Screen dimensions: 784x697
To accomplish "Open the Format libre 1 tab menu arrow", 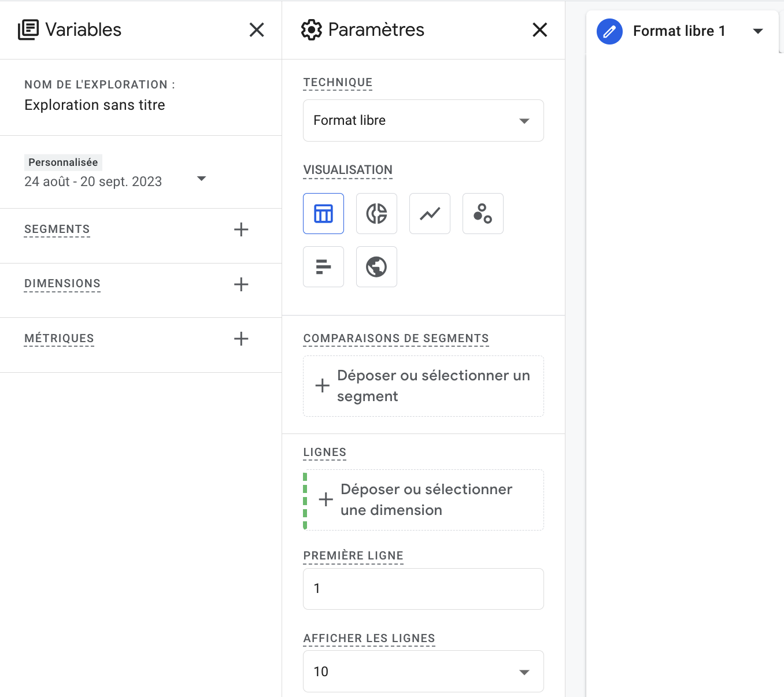I will 758,31.
